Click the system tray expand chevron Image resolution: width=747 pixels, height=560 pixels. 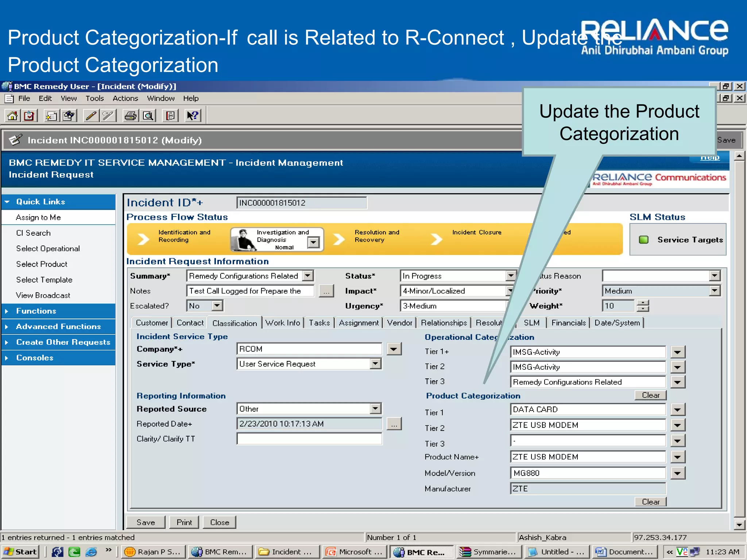(x=669, y=552)
